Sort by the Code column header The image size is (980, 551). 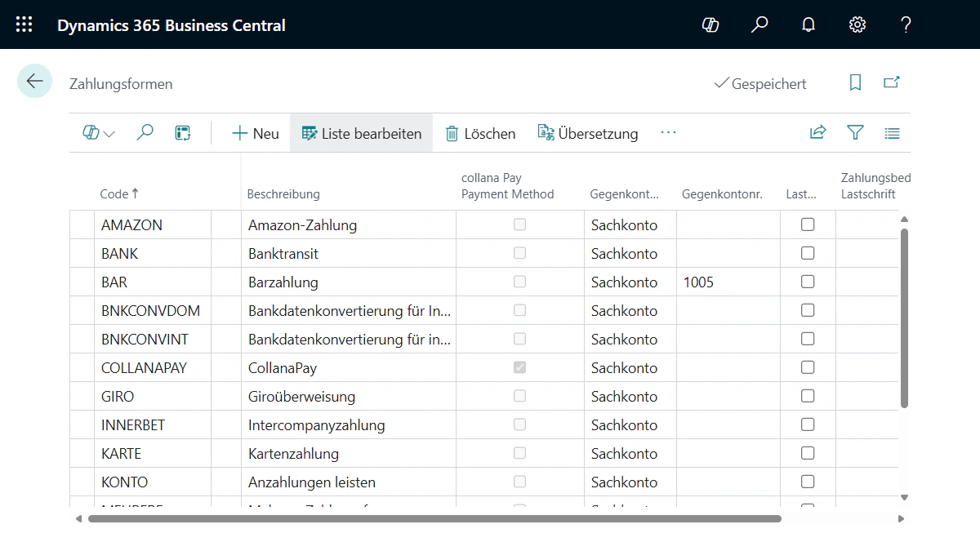(119, 193)
